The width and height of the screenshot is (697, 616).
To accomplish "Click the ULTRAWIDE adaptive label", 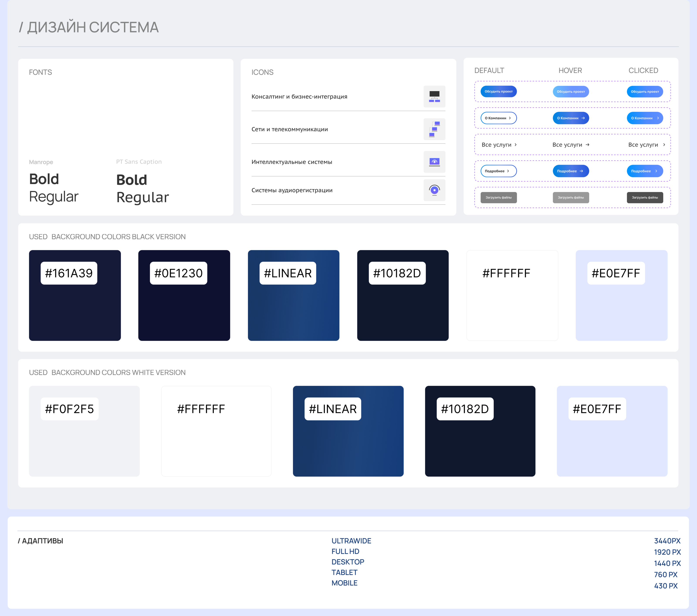I will [x=351, y=541].
